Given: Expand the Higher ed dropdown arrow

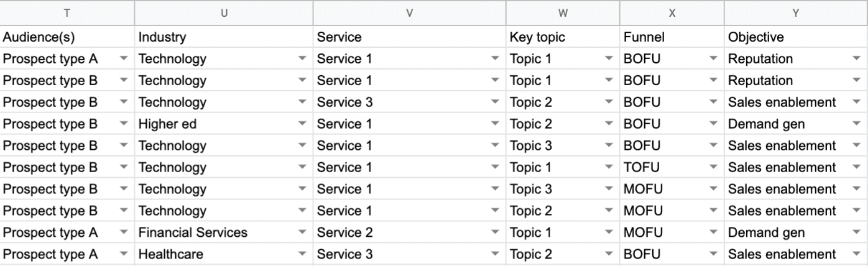Looking at the screenshot, I should click(x=303, y=124).
